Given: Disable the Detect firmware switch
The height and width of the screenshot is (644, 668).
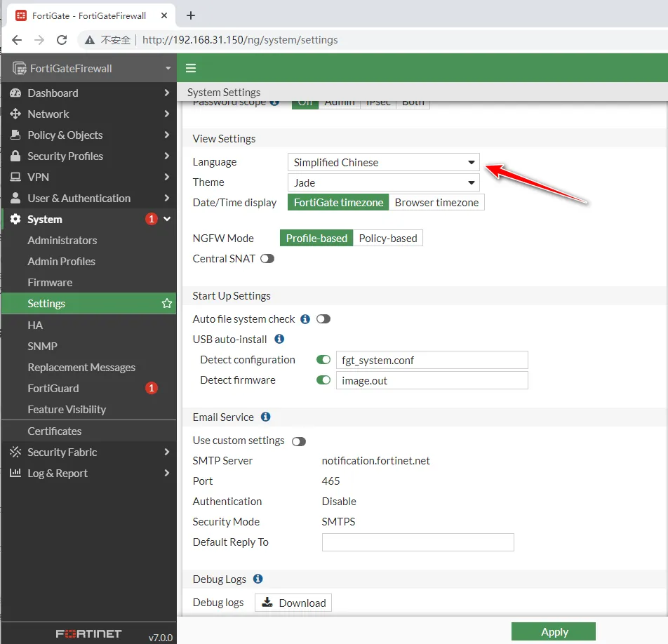Looking at the screenshot, I should pyautogui.click(x=323, y=380).
